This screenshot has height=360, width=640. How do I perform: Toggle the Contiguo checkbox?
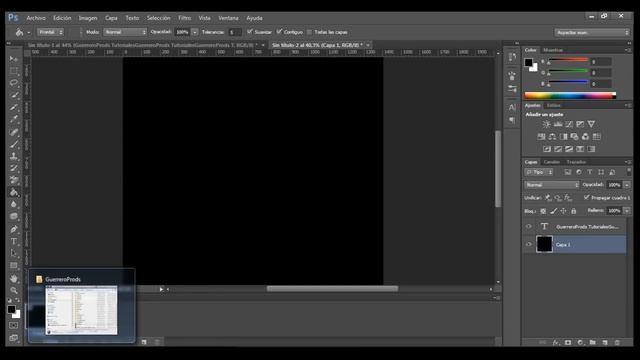[x=279, y=31]
